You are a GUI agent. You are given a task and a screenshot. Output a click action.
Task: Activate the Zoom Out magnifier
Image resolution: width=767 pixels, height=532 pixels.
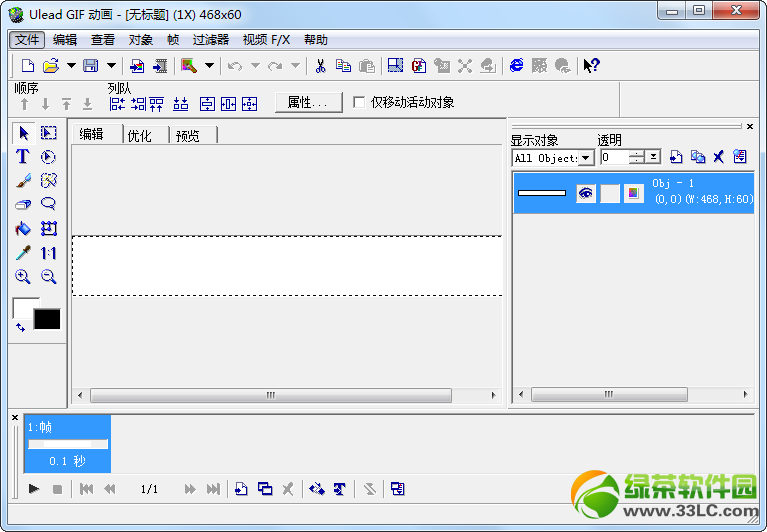(48, 276)
